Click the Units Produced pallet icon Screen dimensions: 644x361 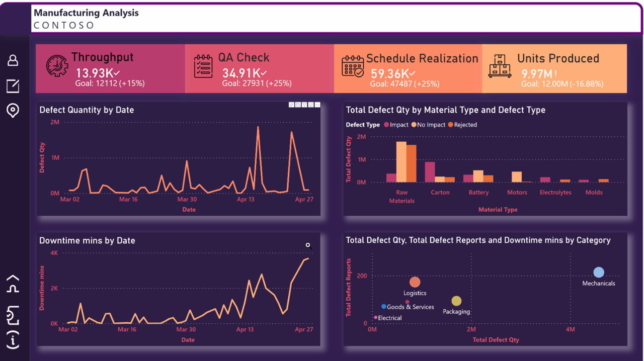click(500, 66)
